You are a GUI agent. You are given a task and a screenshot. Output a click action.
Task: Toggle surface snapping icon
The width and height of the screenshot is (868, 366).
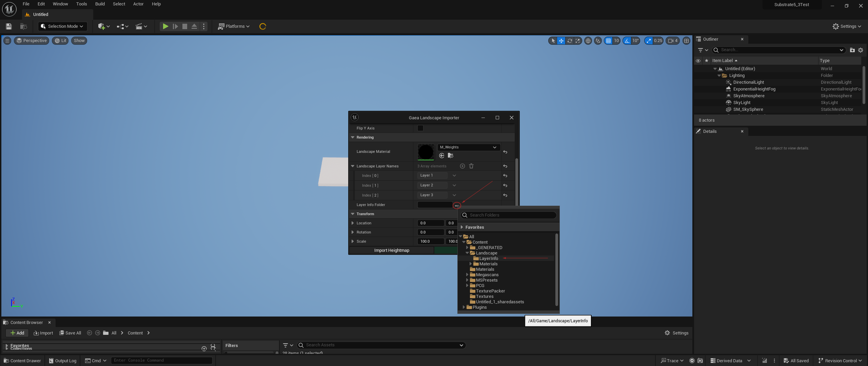[x=598, y=41]
